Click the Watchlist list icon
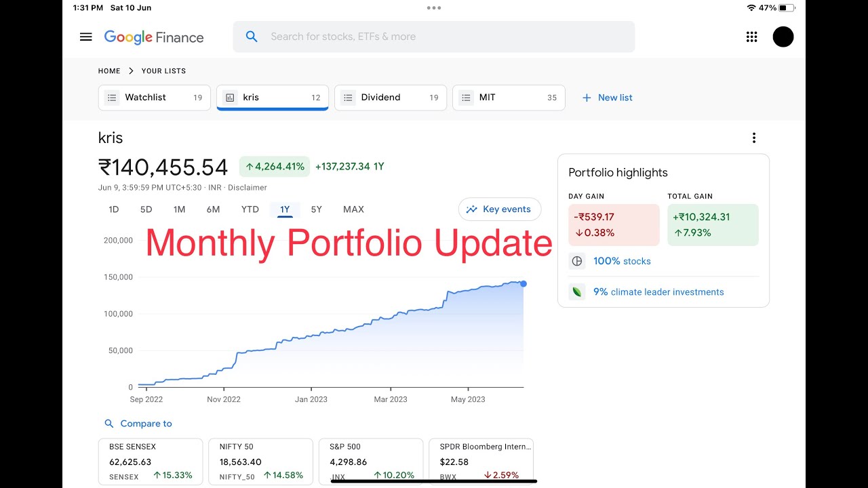Image resolution: width=868 pixels, height=488 pixels. pos(112,98)
